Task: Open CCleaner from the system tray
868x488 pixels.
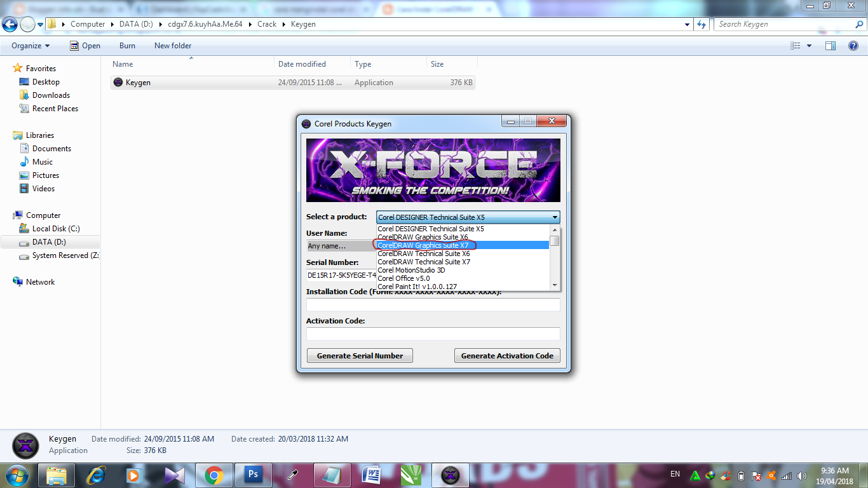Action: click(x=726, y=475)
